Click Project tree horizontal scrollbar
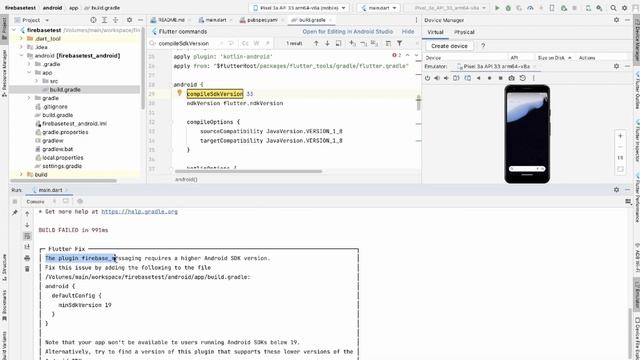The height and width of the screenshot is (360, 640). point(63,181)
